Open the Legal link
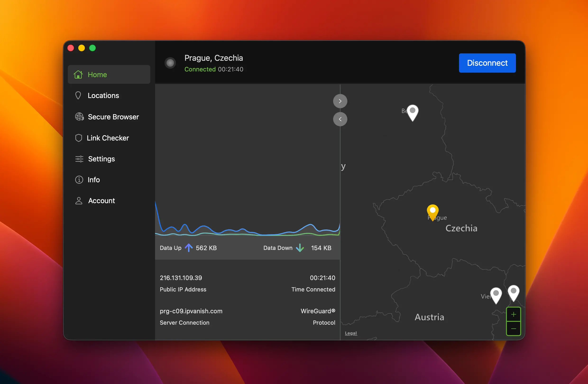The height and width of the screenshot is (384, 588). coord(351,333)
